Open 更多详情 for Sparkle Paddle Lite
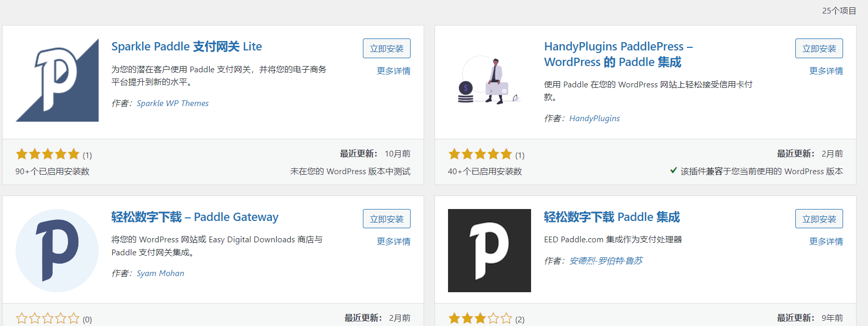The height and width of the screenshot is (326, 868). click(x=394, y=71)
